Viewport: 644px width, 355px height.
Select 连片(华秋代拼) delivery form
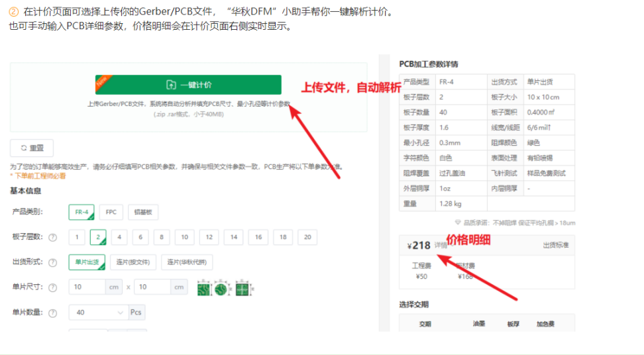click(x=187, y=262)
